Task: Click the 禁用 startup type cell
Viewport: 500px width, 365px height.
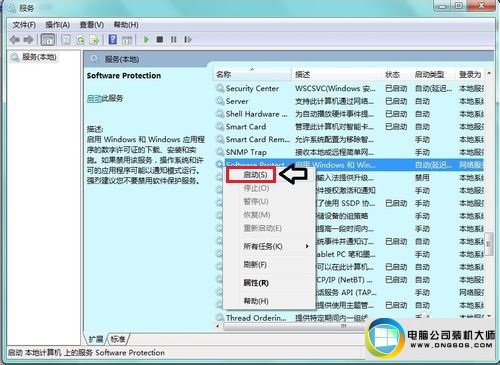Action: (x=422, y=178)
